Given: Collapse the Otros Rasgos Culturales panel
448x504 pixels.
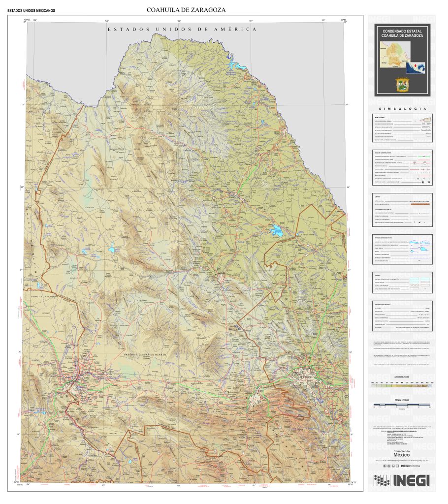Looking at the screenshot, I should 383,209.
